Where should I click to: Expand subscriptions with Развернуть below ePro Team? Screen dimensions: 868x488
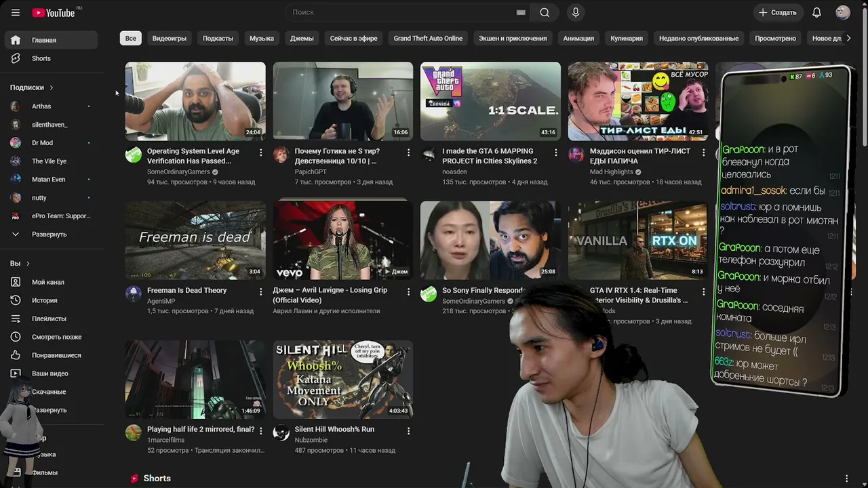[x=51, y=235]
